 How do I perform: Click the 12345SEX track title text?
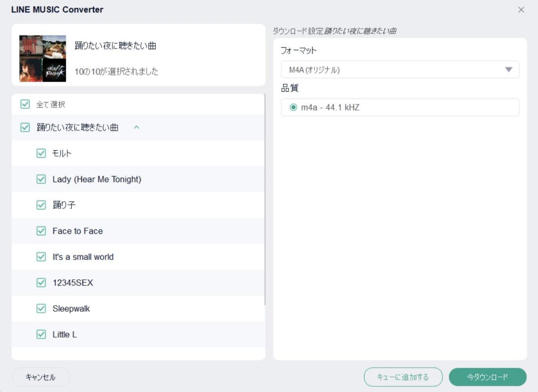click(73, 282)
